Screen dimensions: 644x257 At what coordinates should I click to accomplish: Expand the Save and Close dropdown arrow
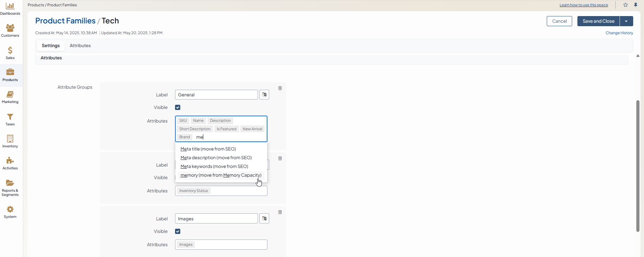coord(626,21)
